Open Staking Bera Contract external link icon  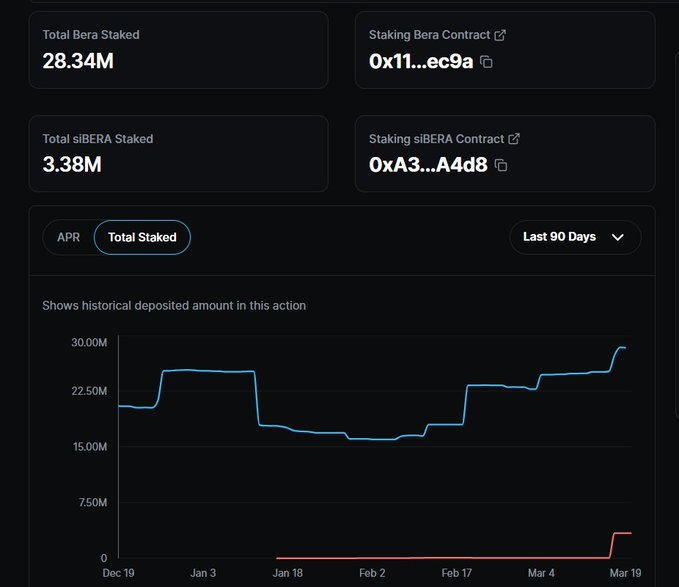500,35
